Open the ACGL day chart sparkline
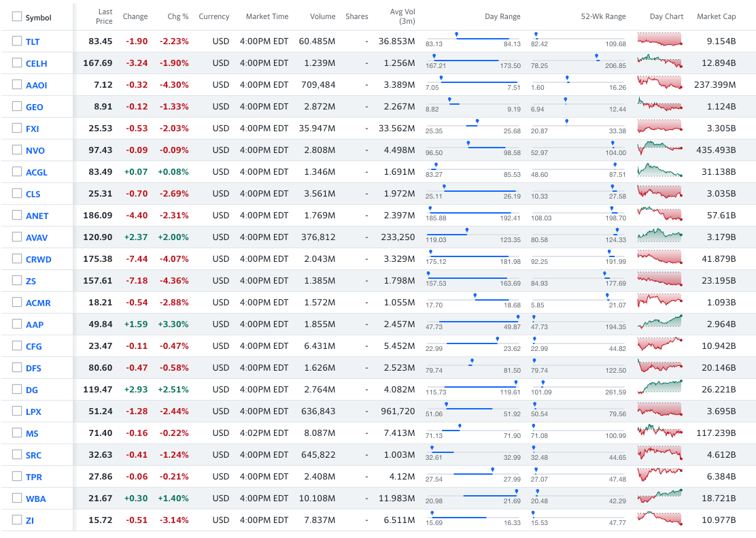This screenshot has height=538, width=756. point(659,170)
